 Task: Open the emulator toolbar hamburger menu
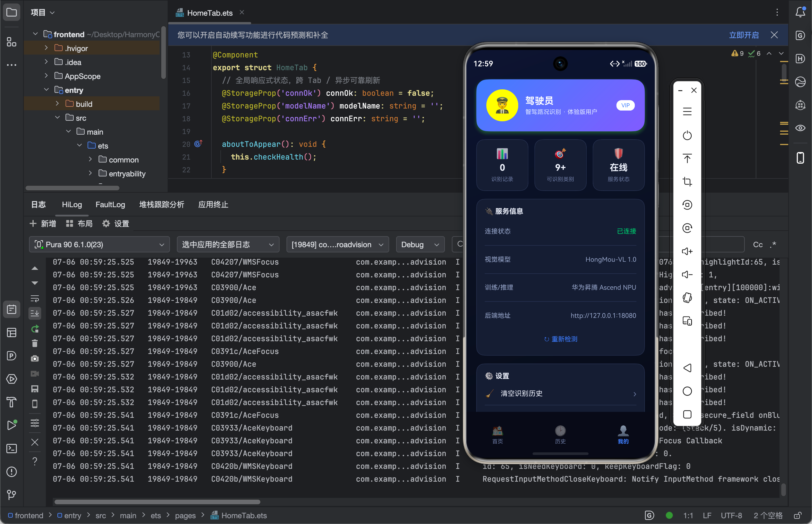687,112
